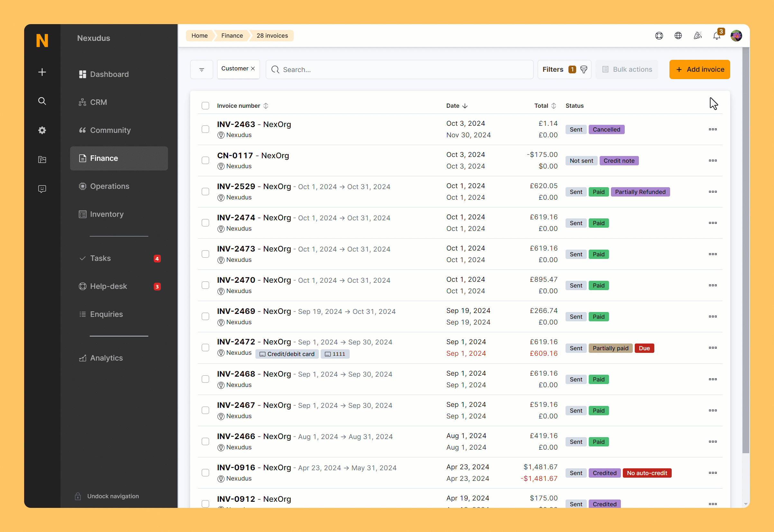Click Add invoice button
The width and height of the screenshot is (774, 532).
click(x=700, y=69)
